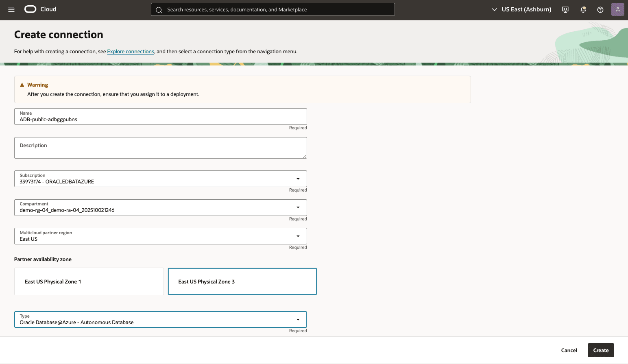Expand the Compartment dropdown
This screenshot has width=628, height=364.
point(298,207)
